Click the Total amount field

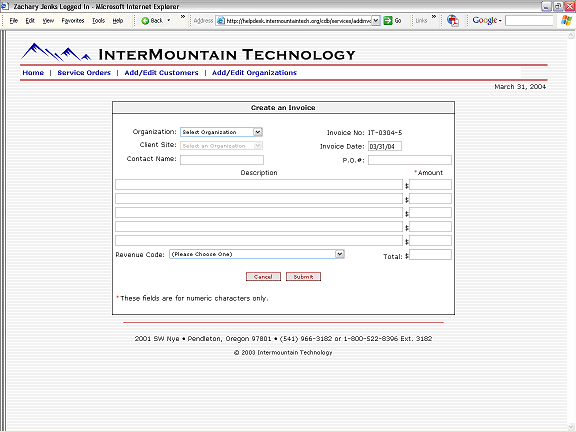coord(431,255)
